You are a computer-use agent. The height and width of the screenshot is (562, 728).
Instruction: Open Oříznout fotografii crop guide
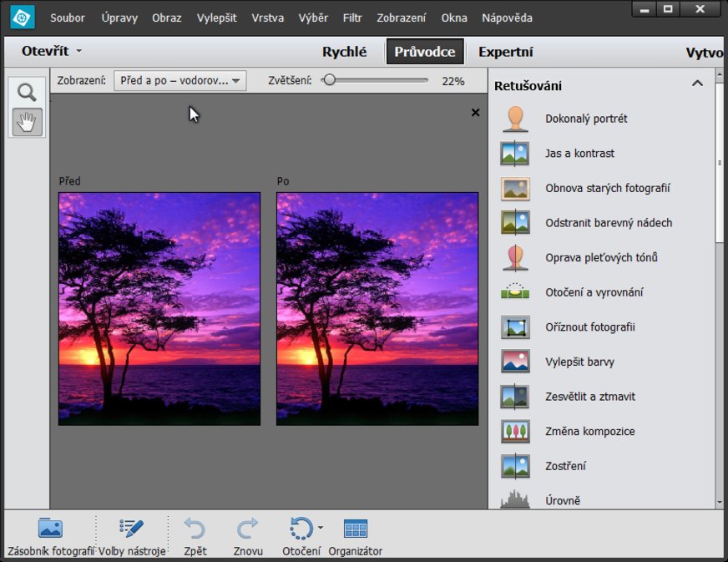(589, 327)
